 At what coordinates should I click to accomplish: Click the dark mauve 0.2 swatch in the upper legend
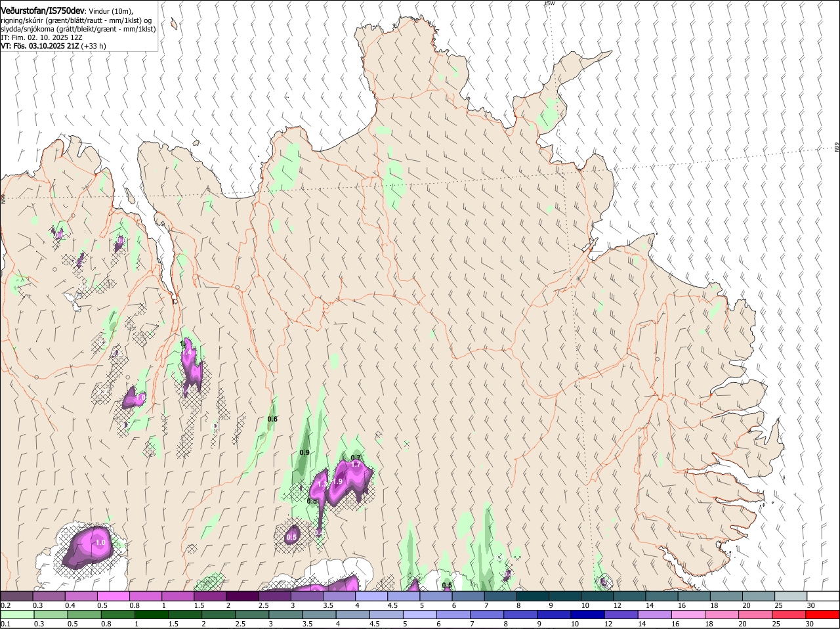(x=17, y=596)
